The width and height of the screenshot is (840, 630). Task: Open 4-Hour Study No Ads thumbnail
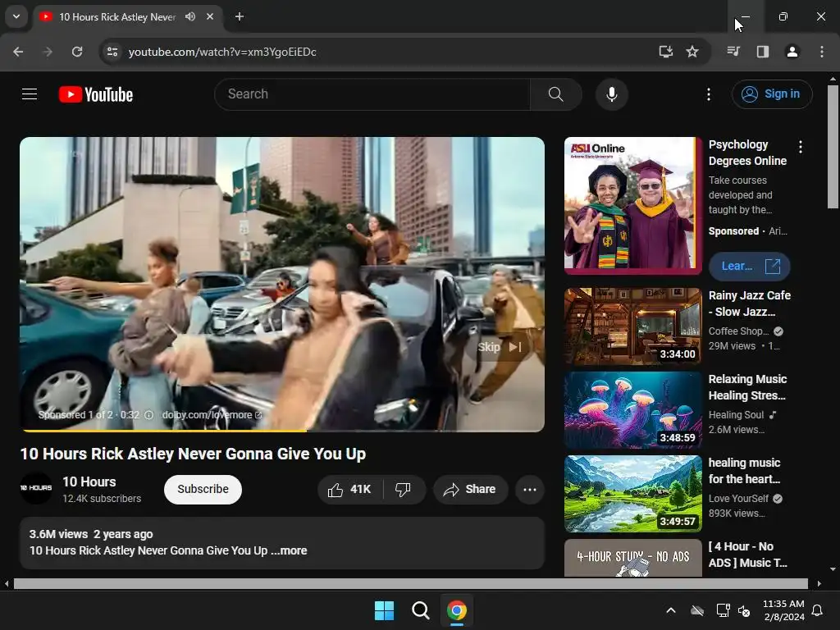(632, 558)
